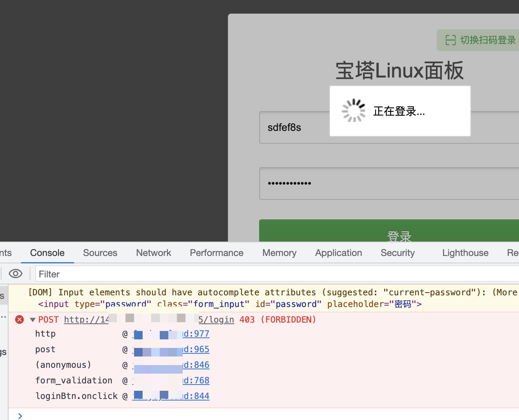Open the Performance tab

(217, 253)
